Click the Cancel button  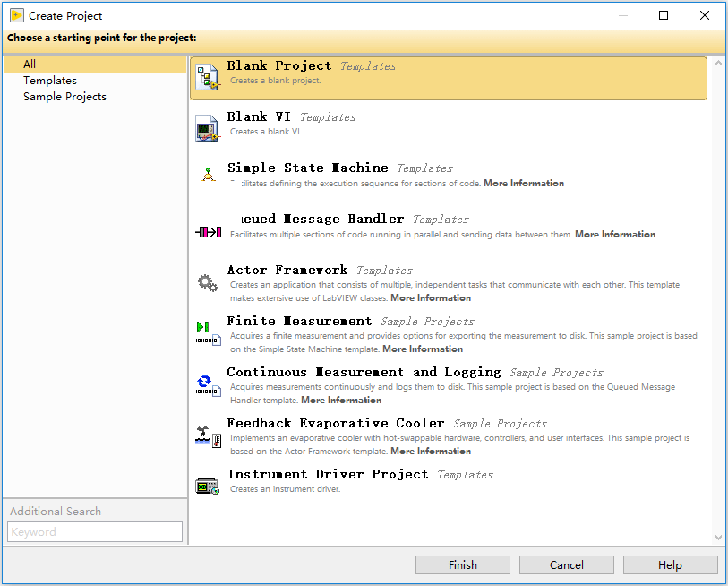click(x=567, y=564)
